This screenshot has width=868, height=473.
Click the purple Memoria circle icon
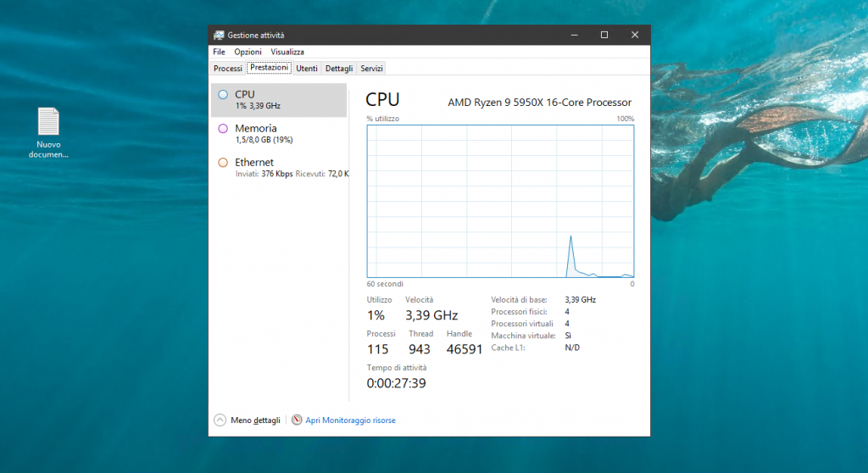[223, 129]
